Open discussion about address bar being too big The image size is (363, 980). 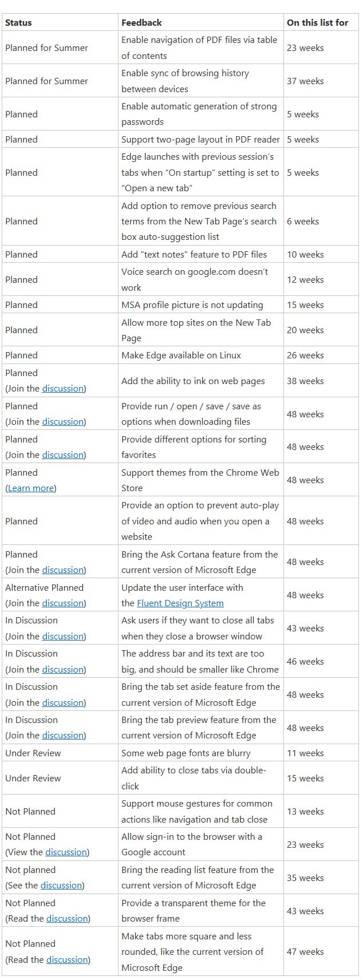coord(63,670)
